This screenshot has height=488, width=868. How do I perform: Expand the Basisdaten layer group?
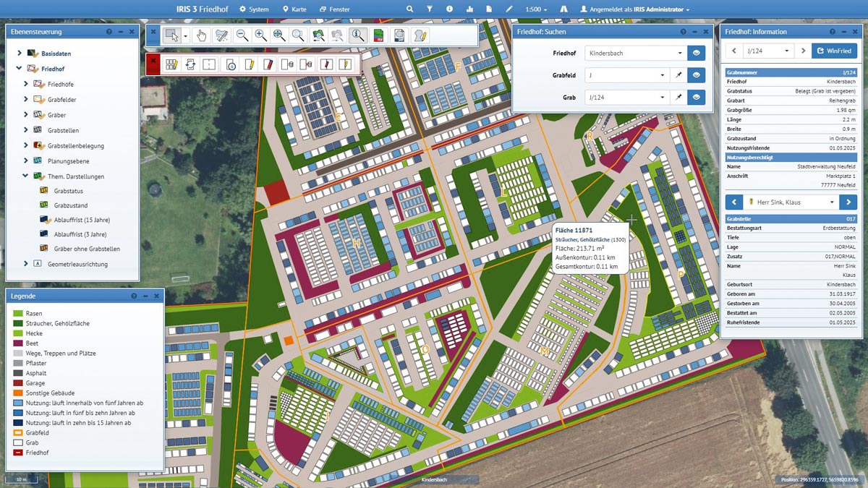(20, 53)
